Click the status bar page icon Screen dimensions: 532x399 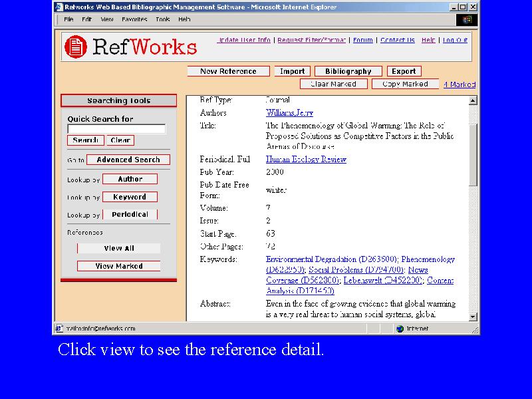(x=59, y=328)
